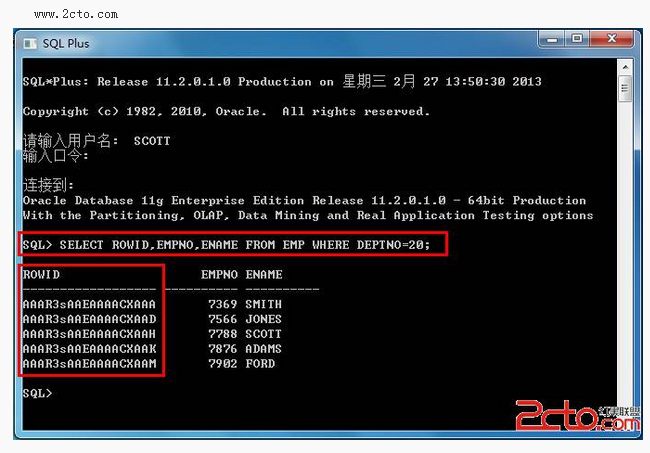Click the vertical scrollbar thumb

tap(625, 88)
